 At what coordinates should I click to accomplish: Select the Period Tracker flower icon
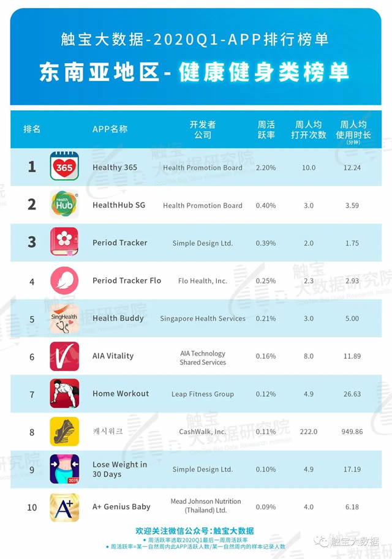point(64,242)
